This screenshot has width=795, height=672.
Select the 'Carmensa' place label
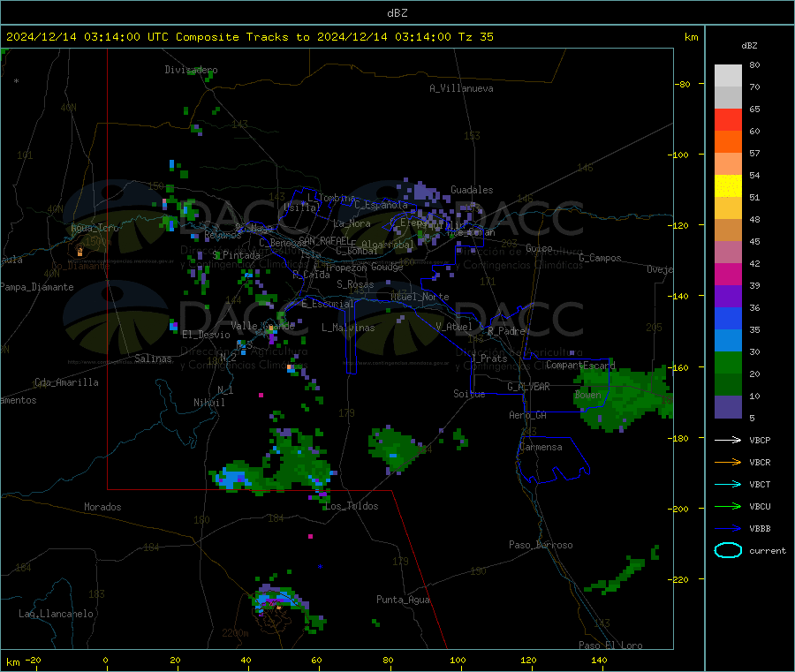pyautogui.click(x=541, y=447)
